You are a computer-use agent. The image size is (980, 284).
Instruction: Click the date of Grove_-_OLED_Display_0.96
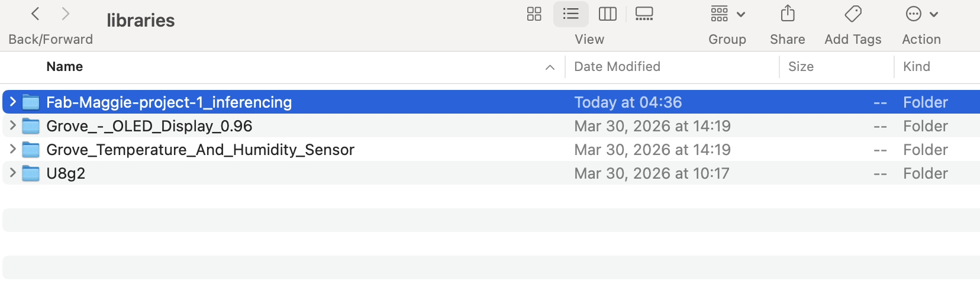[652, 126]
